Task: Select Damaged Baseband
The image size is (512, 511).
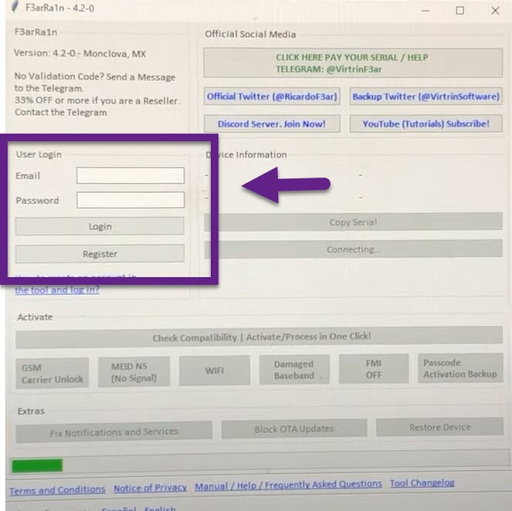Action: [x=294, y=370]
